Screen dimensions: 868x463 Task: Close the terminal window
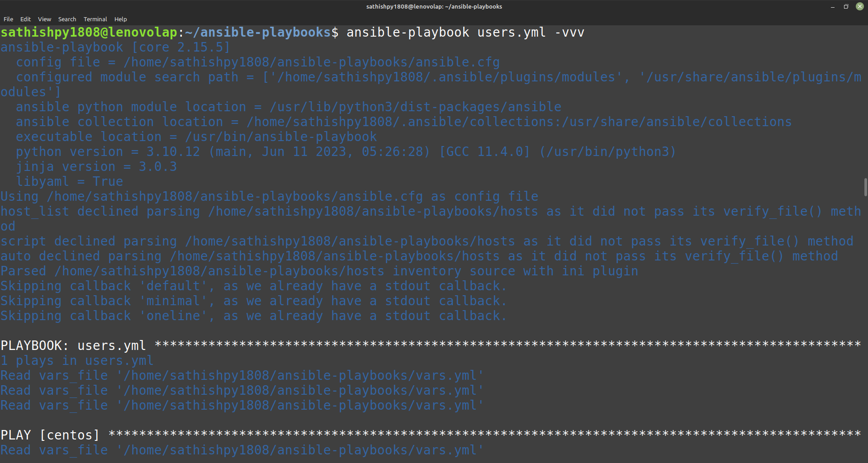pyautogui.click(x=859, y=7)
